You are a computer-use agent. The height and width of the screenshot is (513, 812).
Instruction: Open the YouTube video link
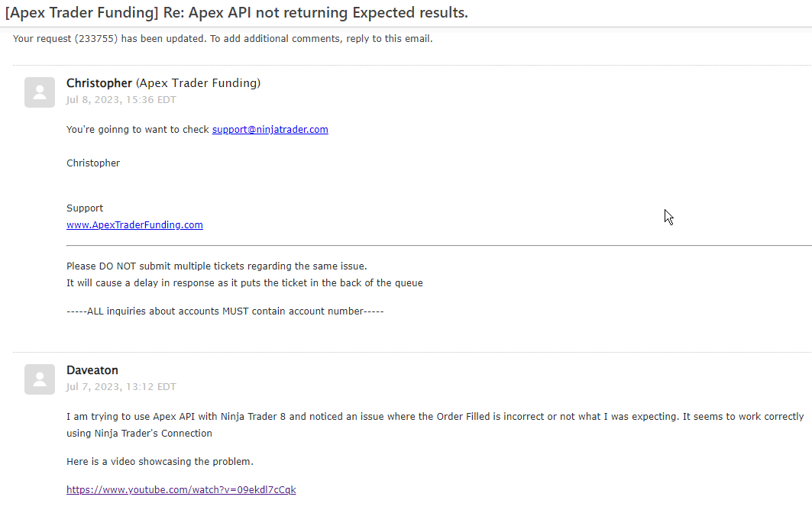[x=181, y=490]
